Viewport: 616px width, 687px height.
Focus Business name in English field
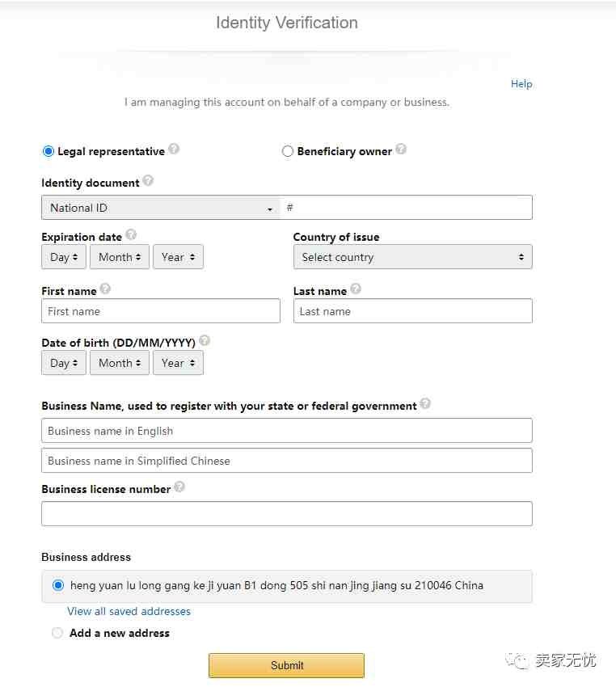coord(287,431)
